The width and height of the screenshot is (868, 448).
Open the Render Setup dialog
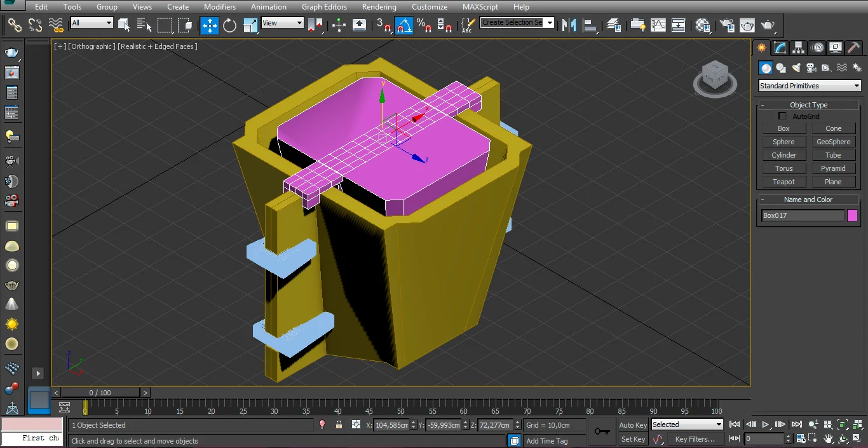[727, 25]
